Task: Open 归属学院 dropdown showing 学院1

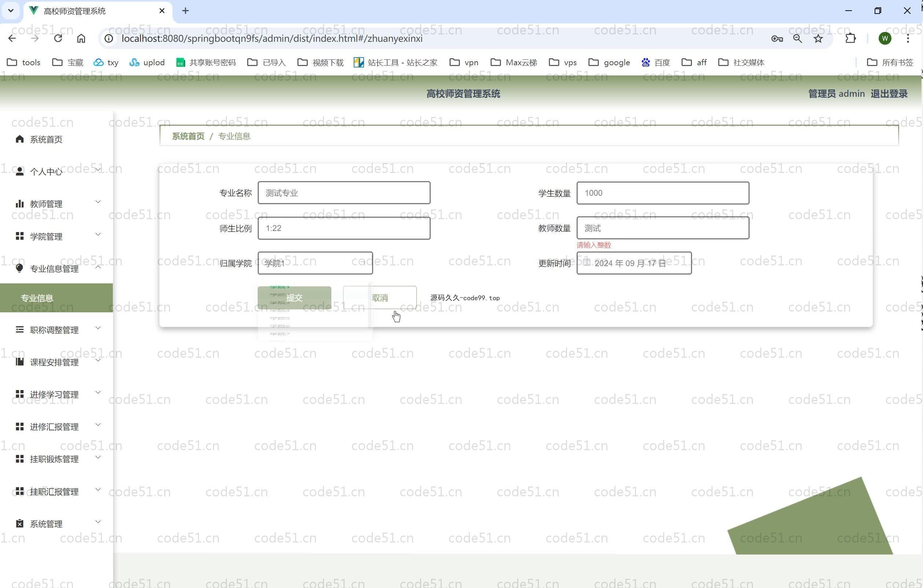Action: pyautogui.click(x=315, y=263)
